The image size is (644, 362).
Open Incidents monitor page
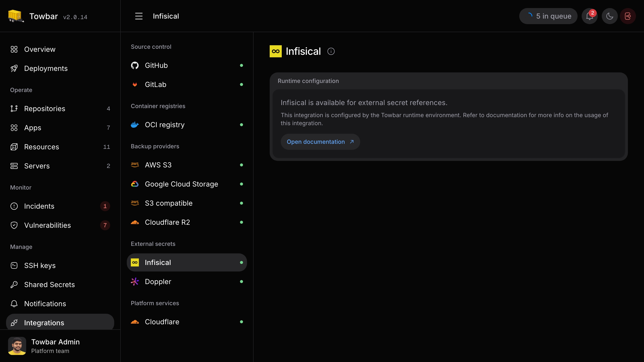point(60,206)
